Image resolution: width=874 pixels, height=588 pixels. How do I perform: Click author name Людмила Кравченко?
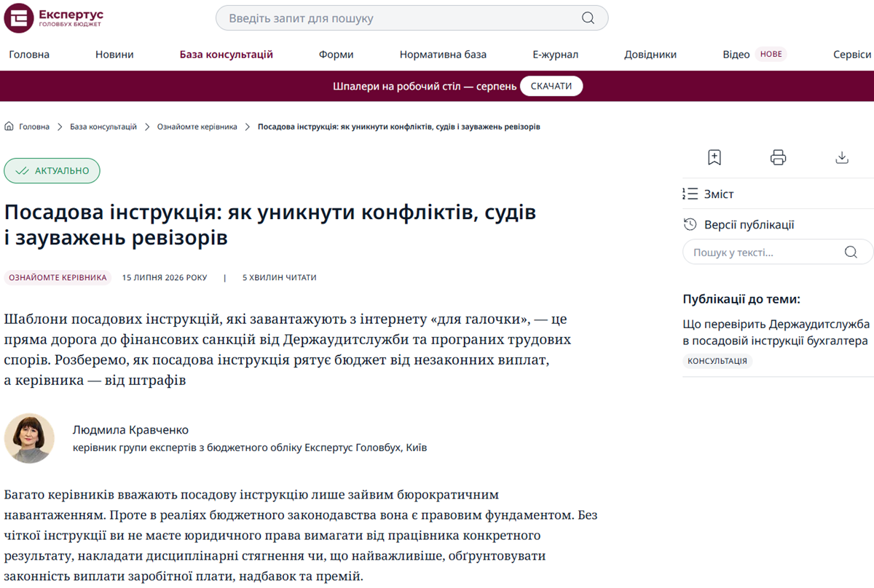[x=130, y=430]
